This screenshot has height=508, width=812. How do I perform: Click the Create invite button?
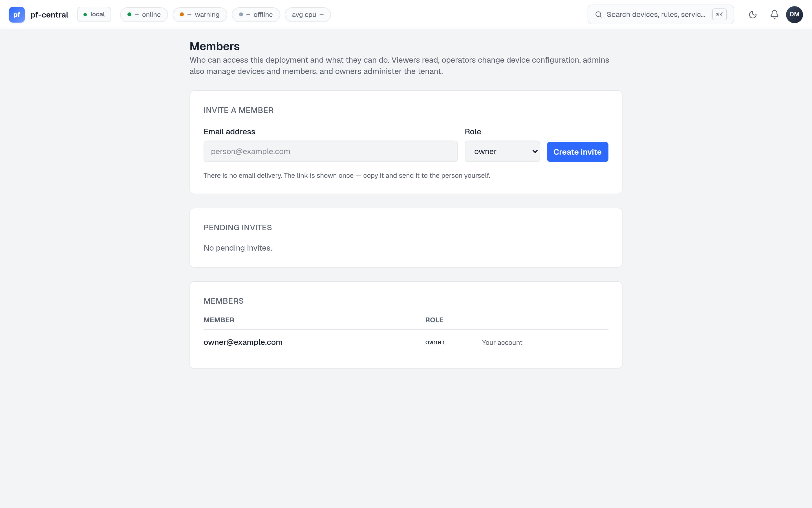577,152
